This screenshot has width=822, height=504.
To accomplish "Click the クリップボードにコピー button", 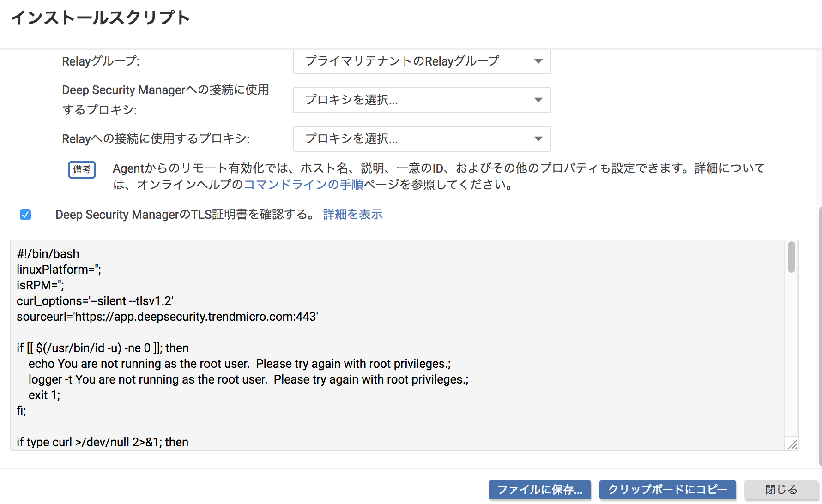I will [x=667, y=490].
